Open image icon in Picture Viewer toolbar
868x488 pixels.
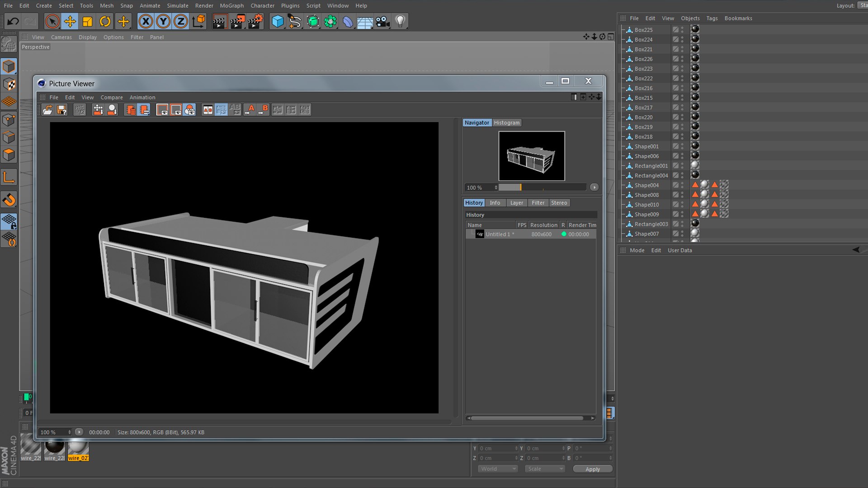point(47,110)
